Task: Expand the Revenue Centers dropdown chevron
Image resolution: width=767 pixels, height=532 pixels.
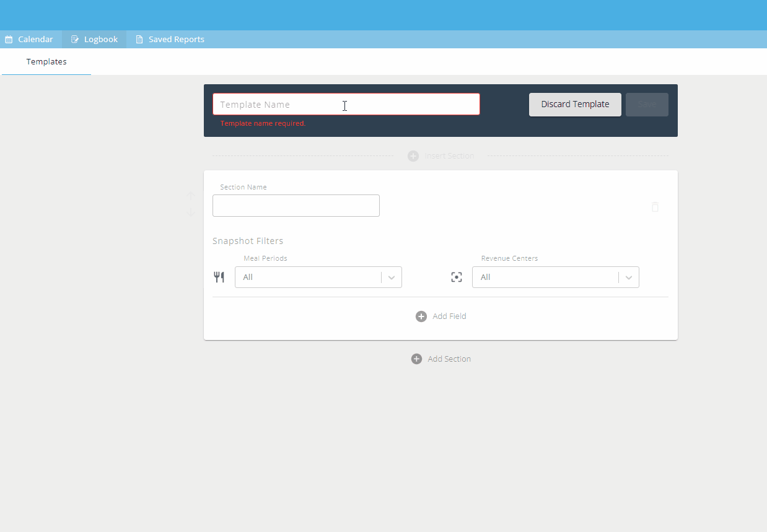Action: point(629,277)
